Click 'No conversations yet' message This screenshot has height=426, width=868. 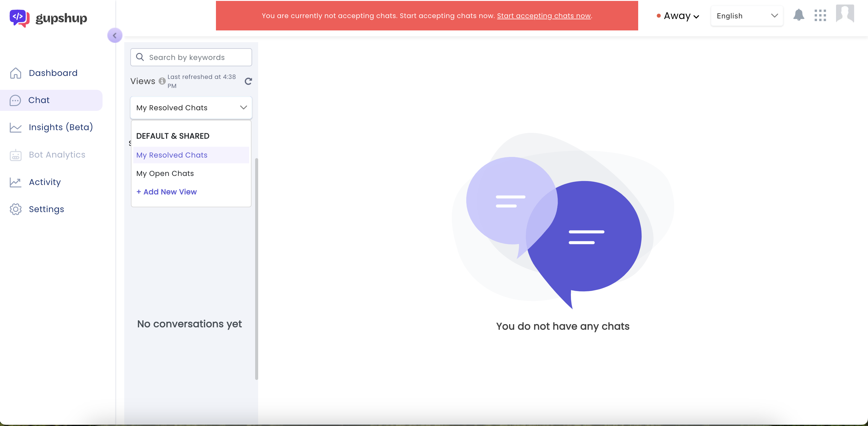[x=189, y=324]
